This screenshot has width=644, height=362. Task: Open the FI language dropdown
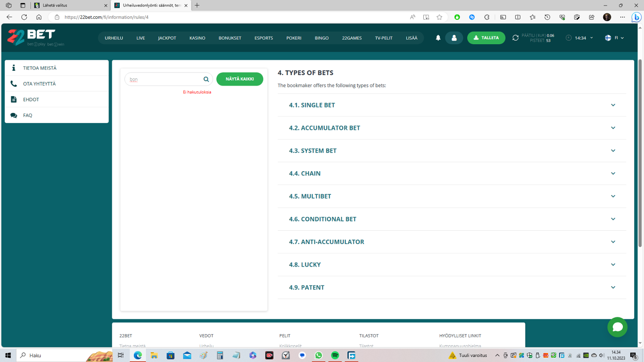tap(614, 38)
